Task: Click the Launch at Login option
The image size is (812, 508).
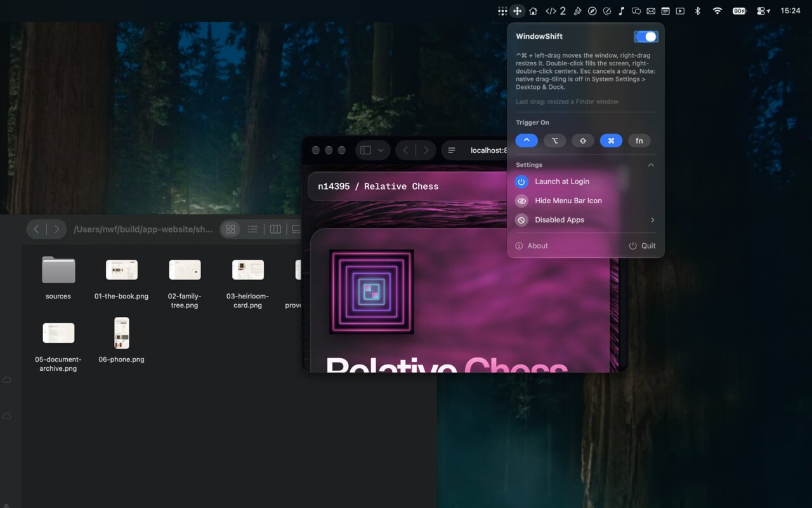Action: (x=586, y=182)
